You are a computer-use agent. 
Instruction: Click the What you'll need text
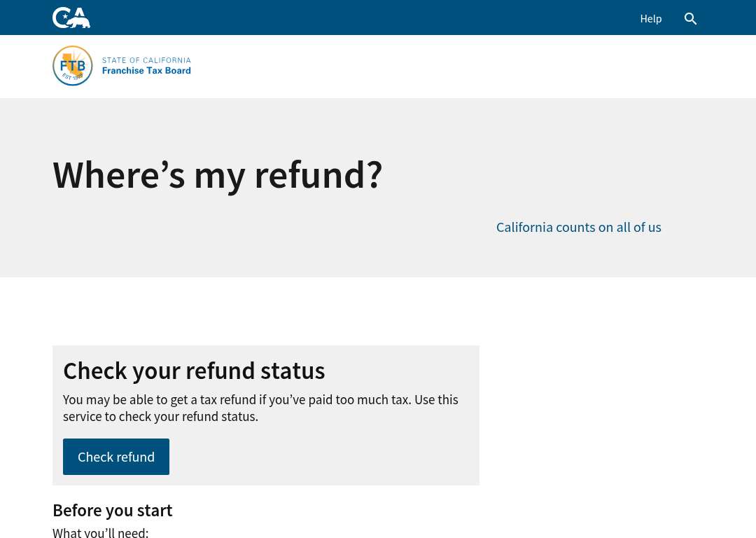point(100,532)
